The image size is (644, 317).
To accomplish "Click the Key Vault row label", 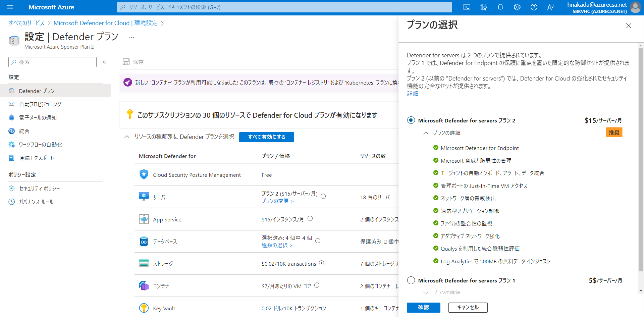I will [164, 308].
